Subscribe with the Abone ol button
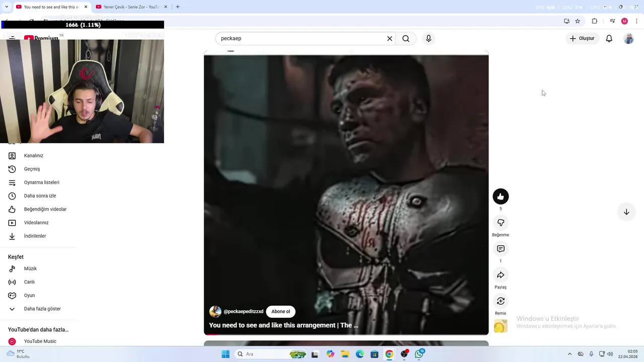 point(281,311)
